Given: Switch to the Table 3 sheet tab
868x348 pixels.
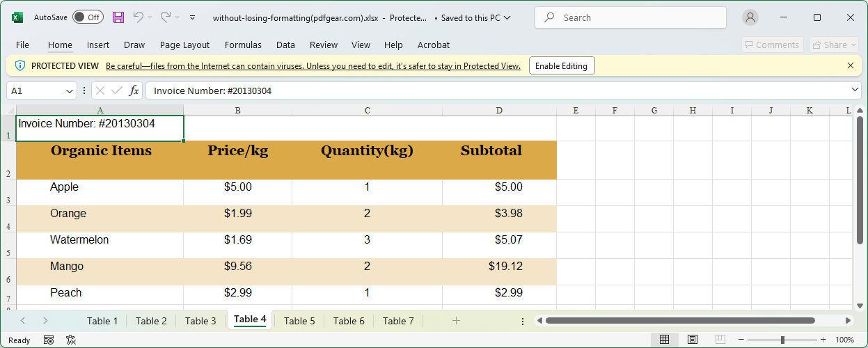Looking at the screenshot, I should [x=200, y=321].
